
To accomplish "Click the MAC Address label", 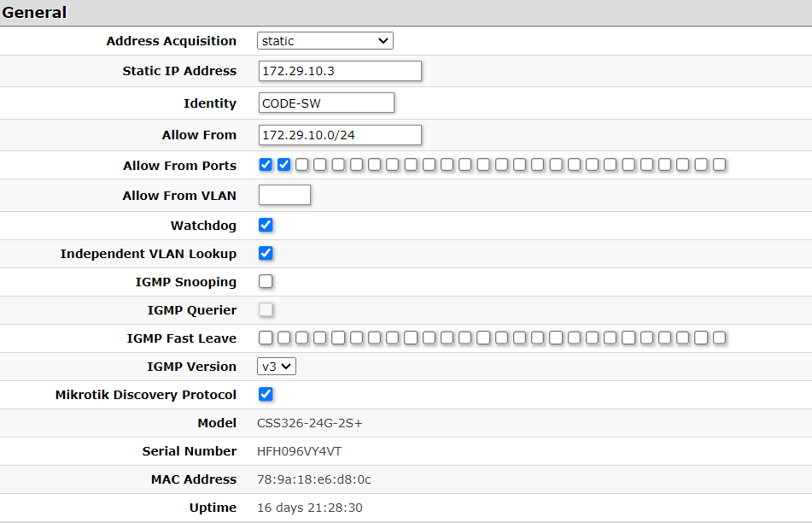I will coord(194,479).
